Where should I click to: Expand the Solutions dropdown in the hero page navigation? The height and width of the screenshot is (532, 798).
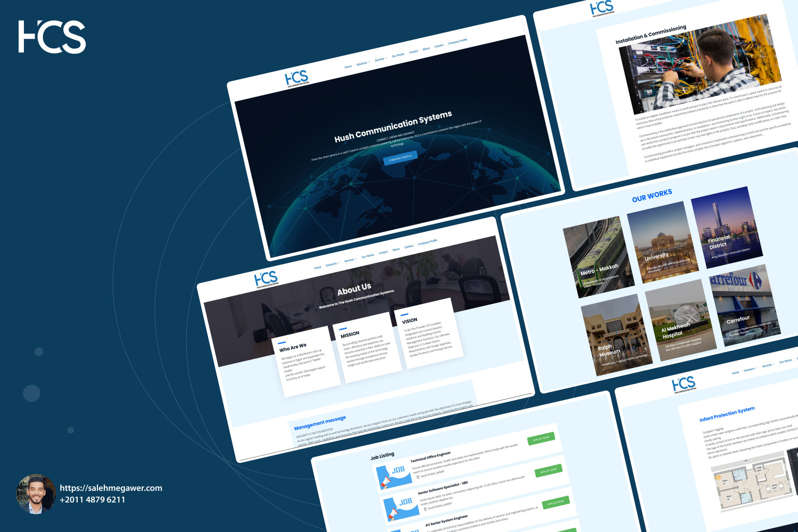coord(363,63)
